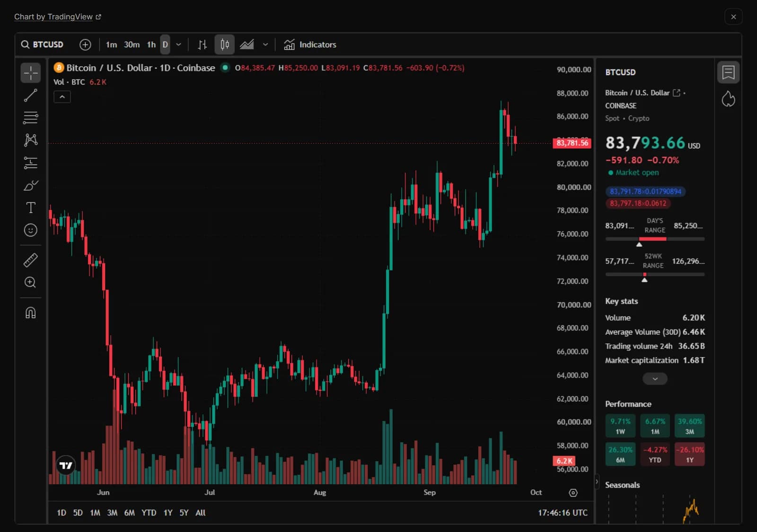Click the 6.2K volume axis label
The width and height of the screenshot is (757, 532).
[564, 461]
